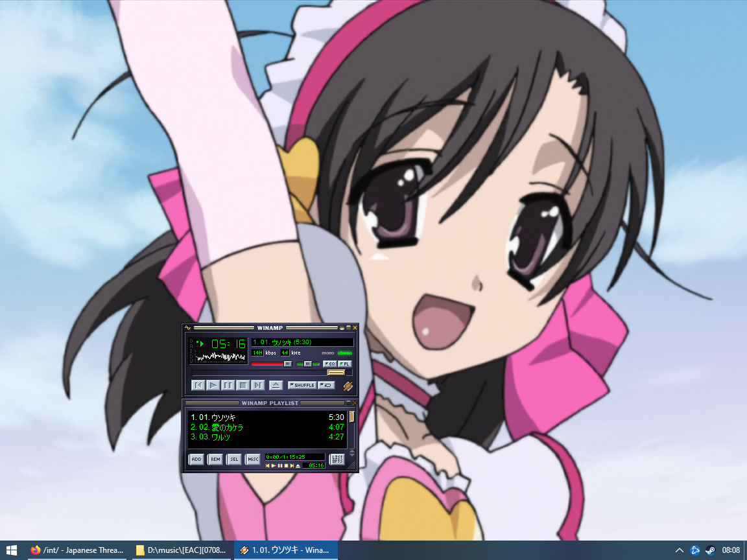Screen dimensions: 747x560
Task: Minimize the Winamp main window
Action: (342, 327)
